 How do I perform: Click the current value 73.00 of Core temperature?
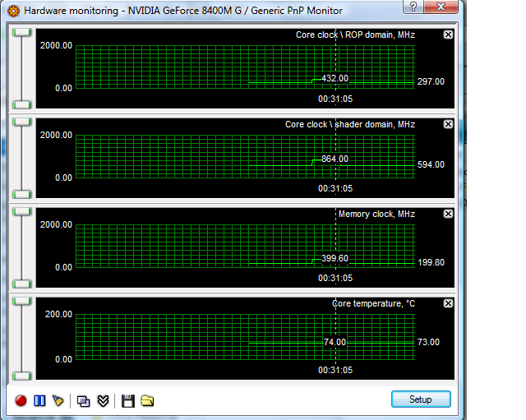coord(428,342)
